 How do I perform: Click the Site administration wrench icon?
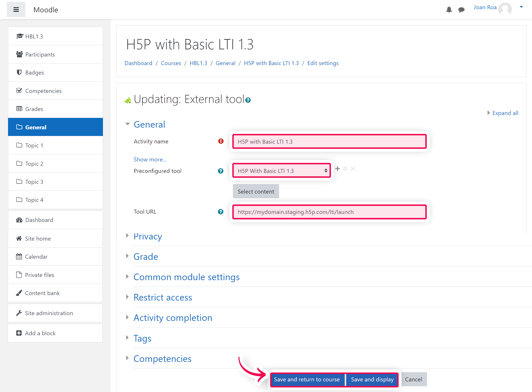pos(19,313)
